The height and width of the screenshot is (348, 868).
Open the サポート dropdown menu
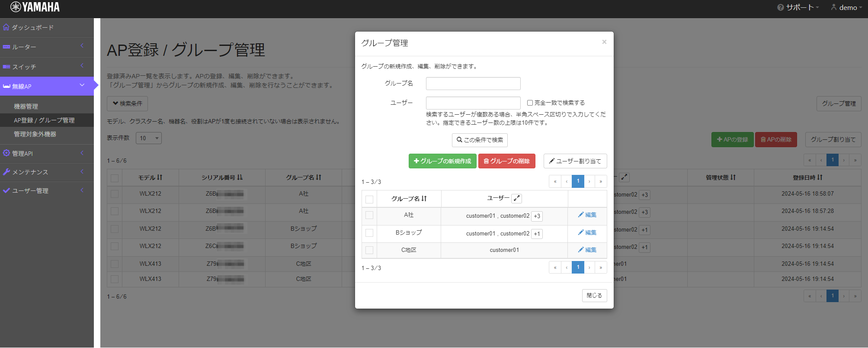pos(798,7)
